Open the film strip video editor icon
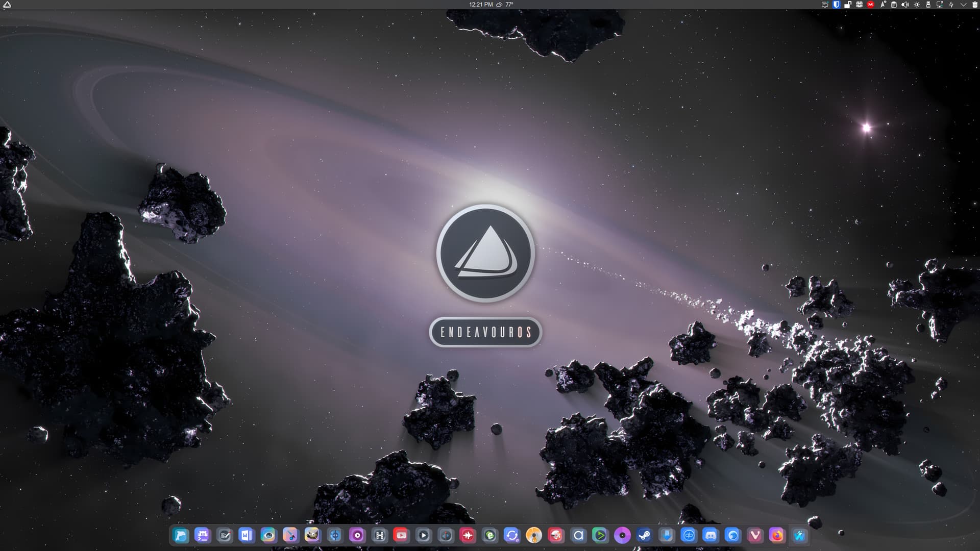Image resolution: width=980 pixels, height=551 pixels. pos(379,535)
